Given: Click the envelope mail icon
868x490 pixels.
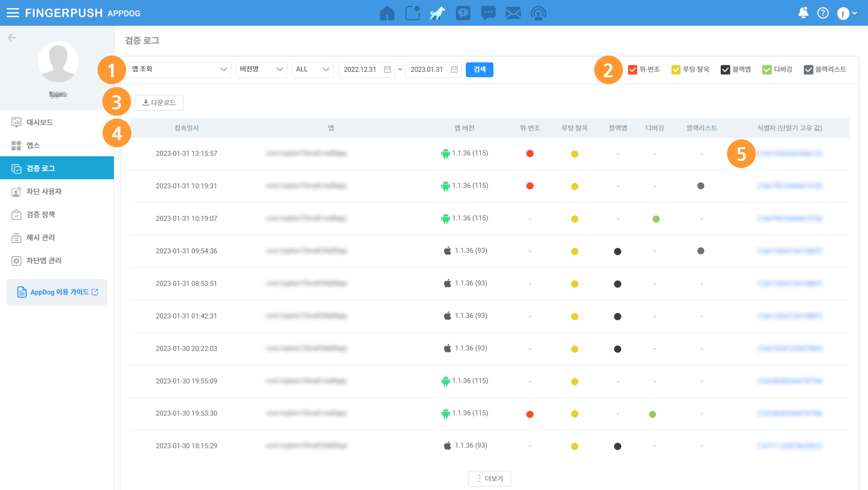Looking at the screenshot, I should (x=513, y=13).
